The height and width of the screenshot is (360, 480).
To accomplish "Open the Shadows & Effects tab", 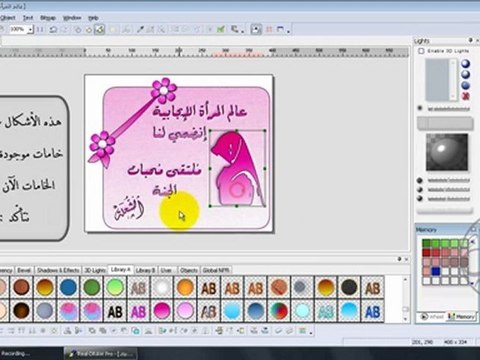I will [58, 270].
